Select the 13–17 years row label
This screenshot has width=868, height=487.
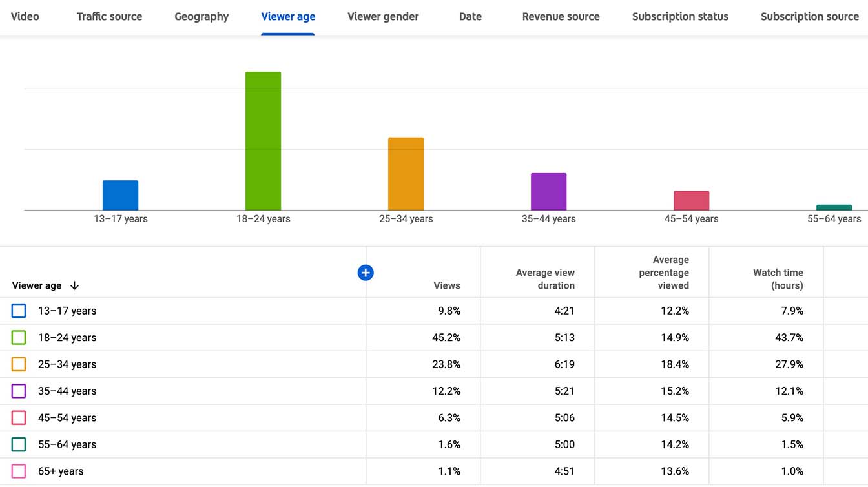point(67,311)
